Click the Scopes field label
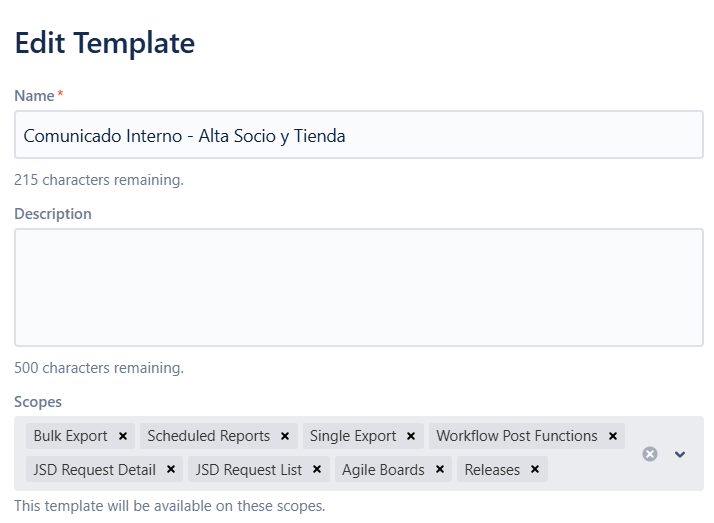This screenshot has width=714, height=523. point(38,402)
